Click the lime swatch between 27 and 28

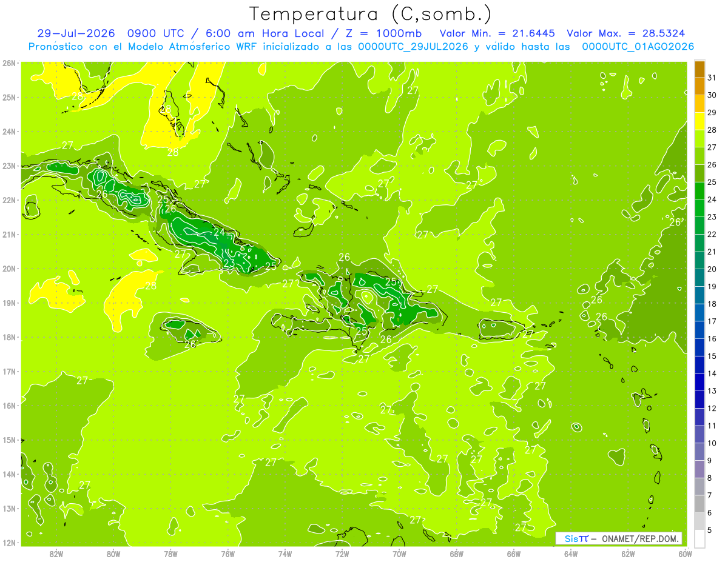pos(699,138)
